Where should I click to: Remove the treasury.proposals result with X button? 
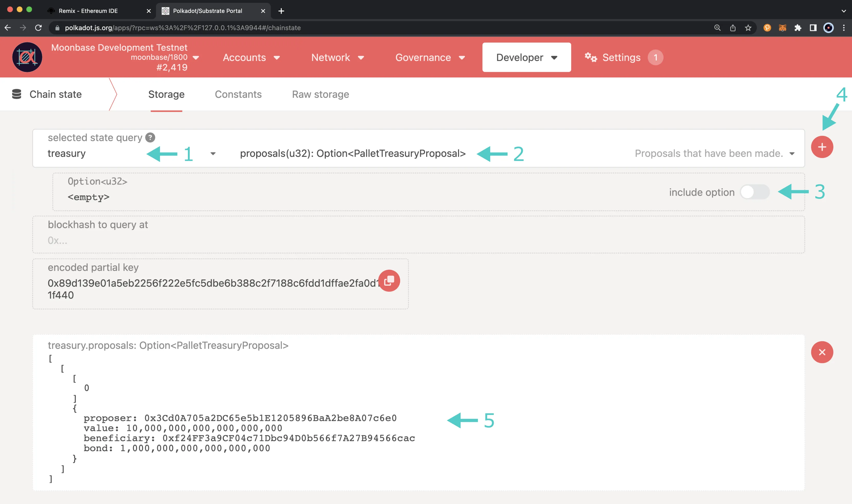tap(822, 352)
